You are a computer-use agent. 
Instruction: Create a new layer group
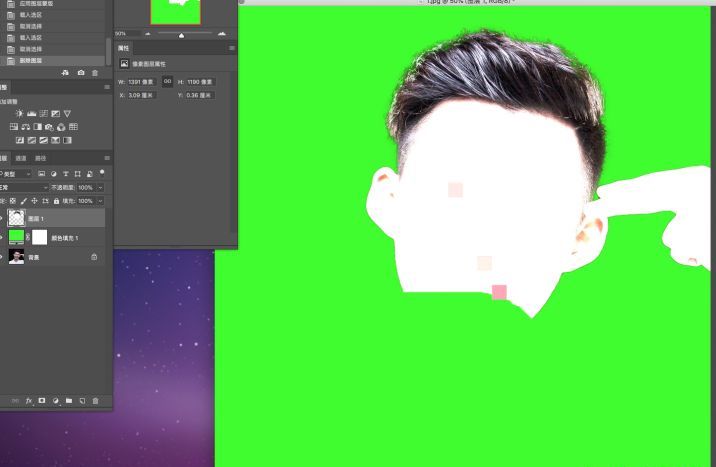(69, 400)
